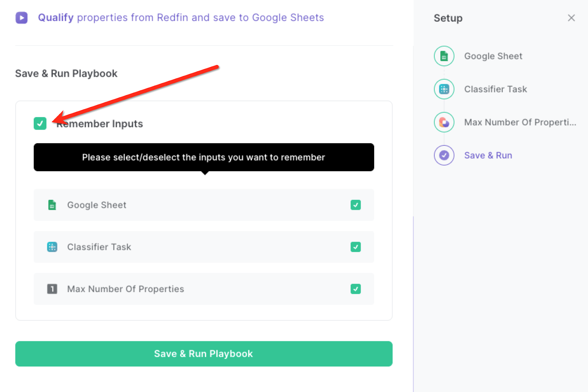Click the Save & Run Playbook heading
This screenshot has width=588, height=392.
pos(66,73)
